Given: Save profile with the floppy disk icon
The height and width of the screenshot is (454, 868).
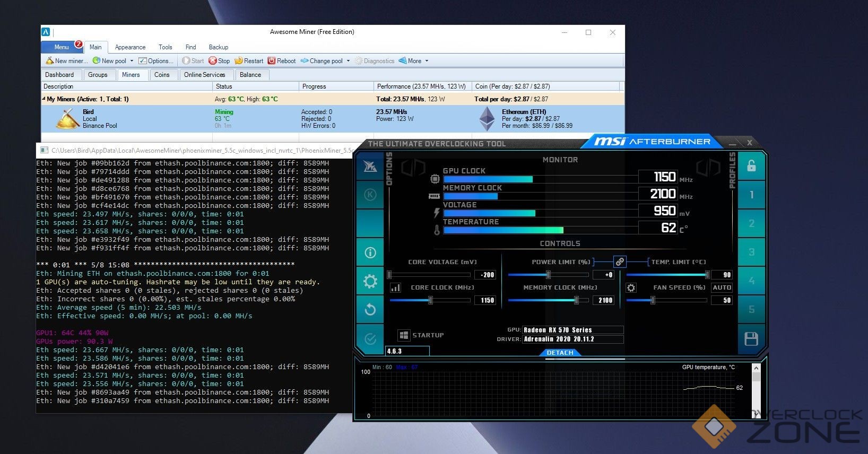Looking at the screenshot, I should (x=751, y=339).
